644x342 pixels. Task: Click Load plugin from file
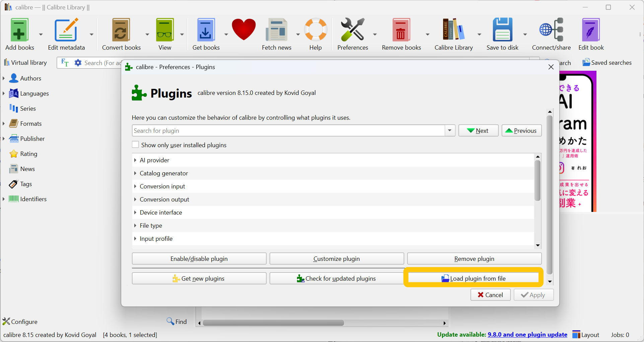[x=473, y=278]
